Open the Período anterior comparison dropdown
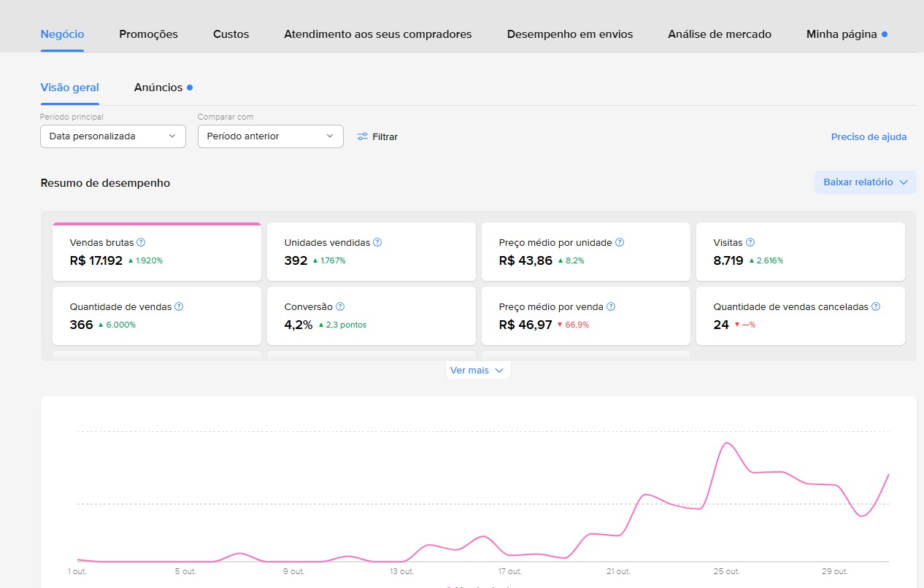The image size is (924, 588). pos(270,136)
